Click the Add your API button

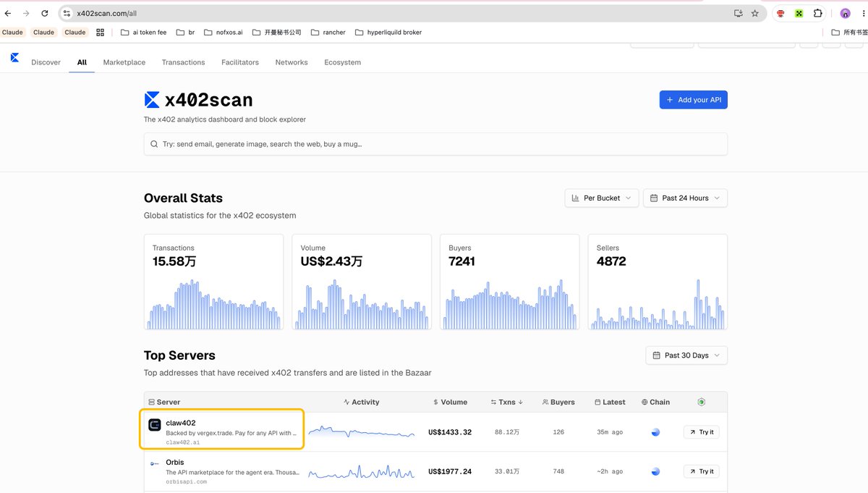(694, 100)
